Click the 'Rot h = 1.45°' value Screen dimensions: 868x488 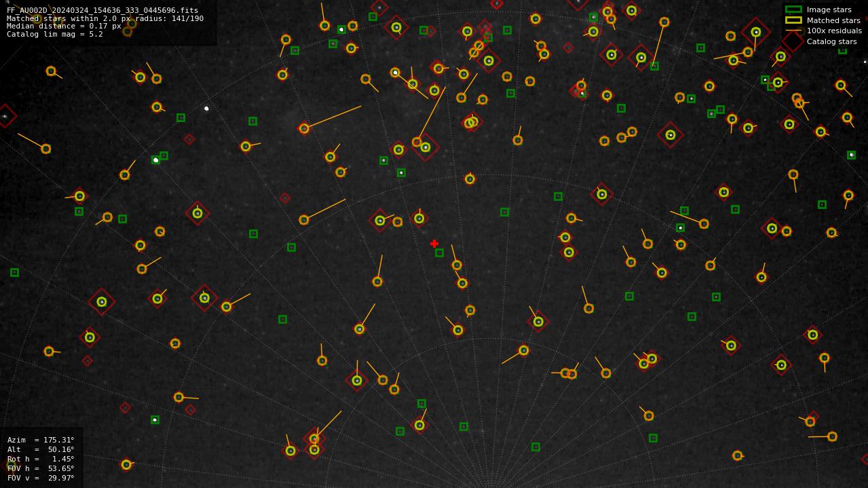pos(41,459)
